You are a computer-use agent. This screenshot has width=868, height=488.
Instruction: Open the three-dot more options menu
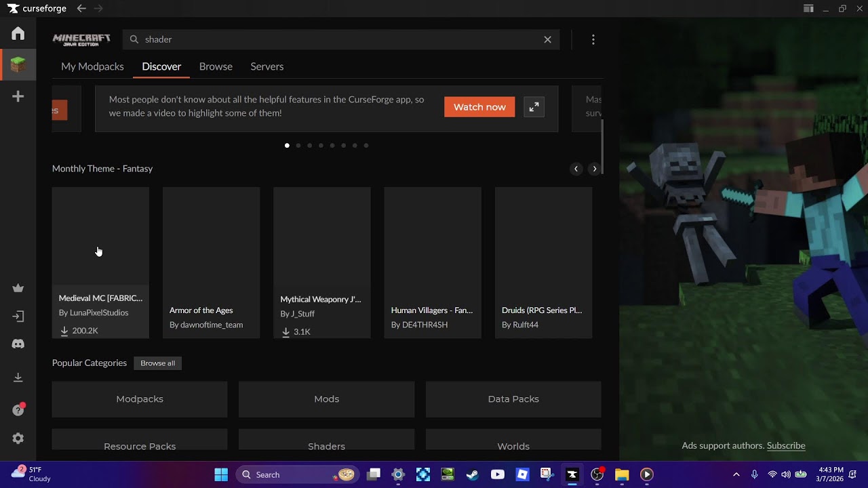593,40
